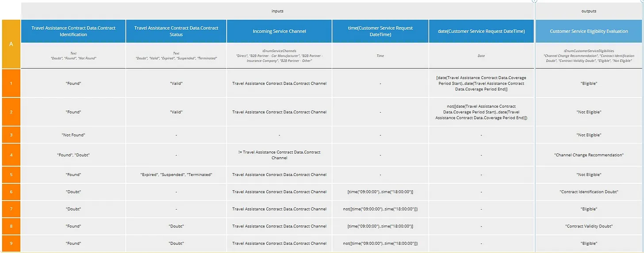Image resolution: width=644 pixels, height=253 pixels.
Task: Select Customer Service Eligibility Evaluation output header
Action: (589, 31)
